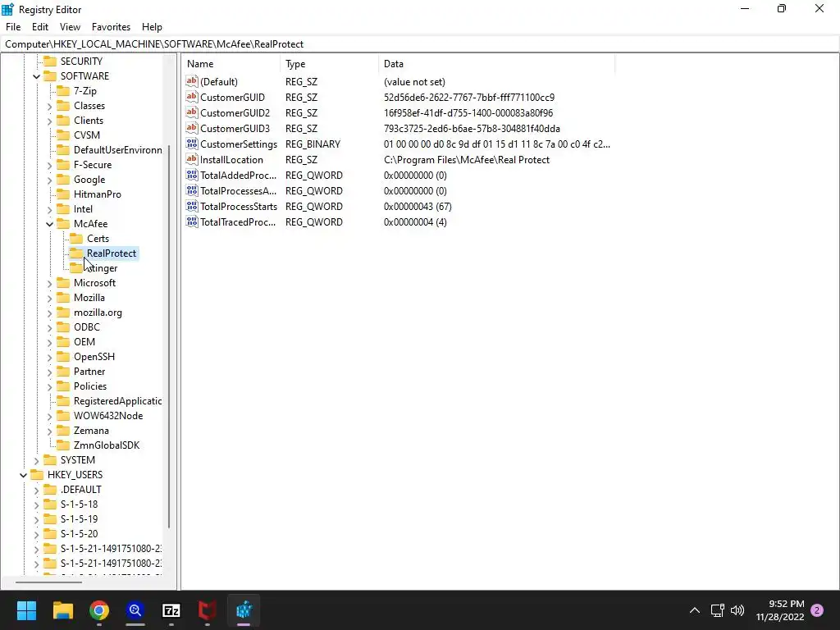Select the OpenSSH key
840x630 pixels.
[94, 357]
